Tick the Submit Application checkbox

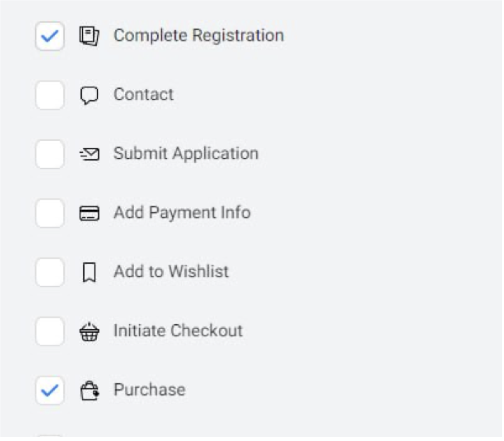click(x=50, y=154)
